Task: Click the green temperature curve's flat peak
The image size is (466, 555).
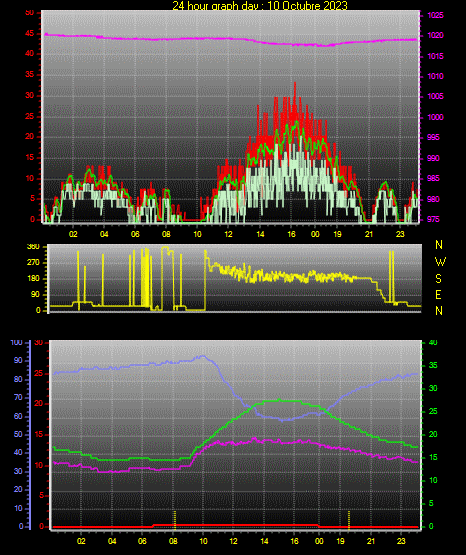Action: 280,400
